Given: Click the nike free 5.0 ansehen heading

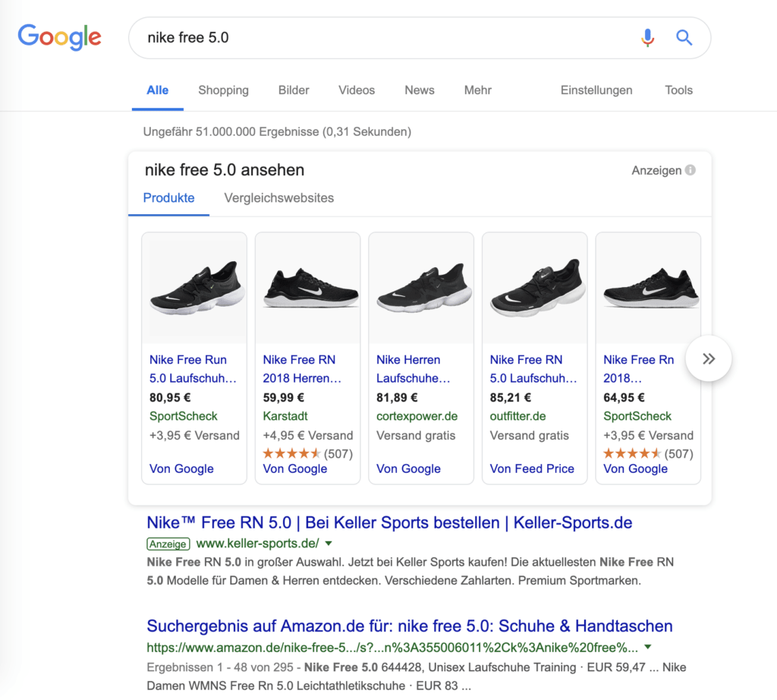Looking at the screenshot, I should [225, 170].
